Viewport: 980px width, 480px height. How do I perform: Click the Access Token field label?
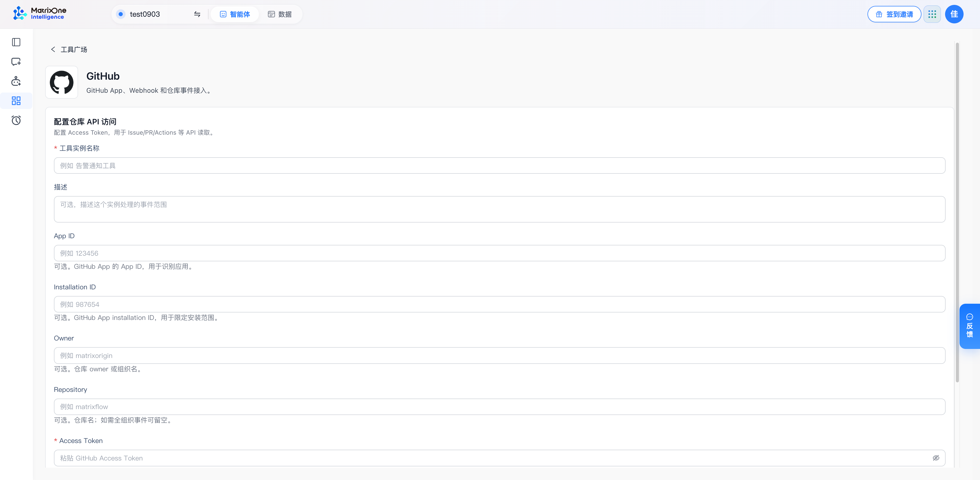tap(81, 441)
